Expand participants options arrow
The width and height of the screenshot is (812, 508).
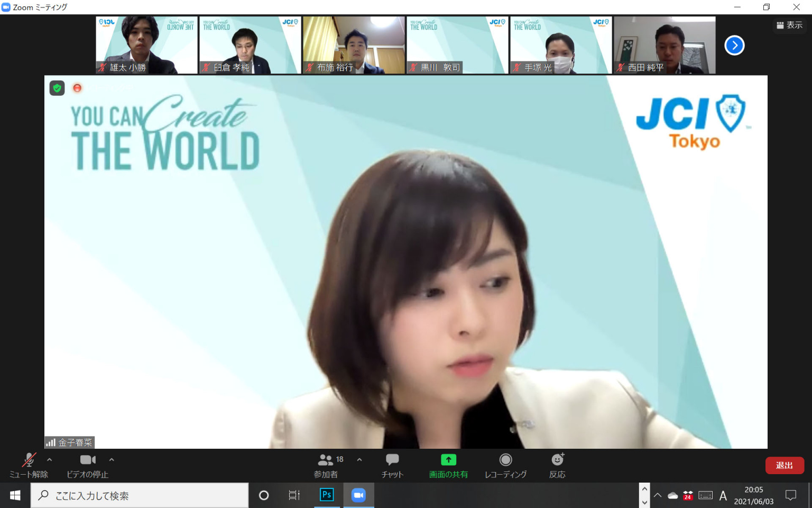point(359,460)
